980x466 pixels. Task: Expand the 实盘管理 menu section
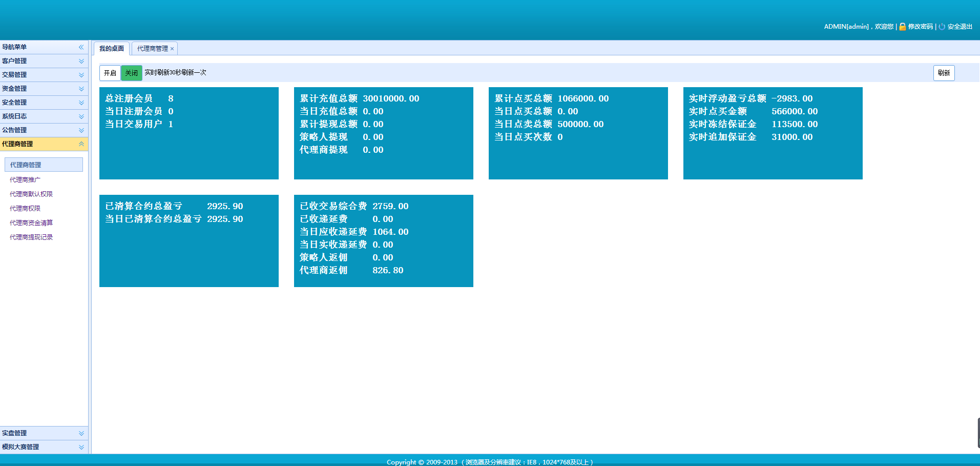tap(44, 433)
